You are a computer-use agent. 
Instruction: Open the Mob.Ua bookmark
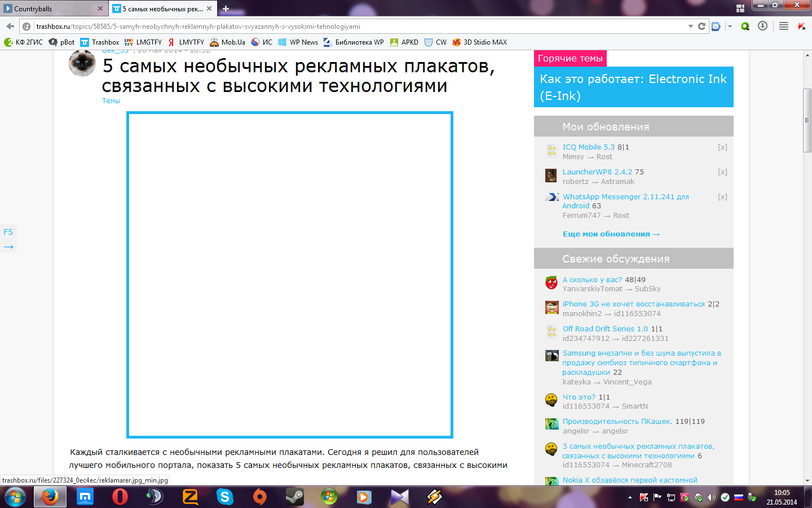point(227,42)
